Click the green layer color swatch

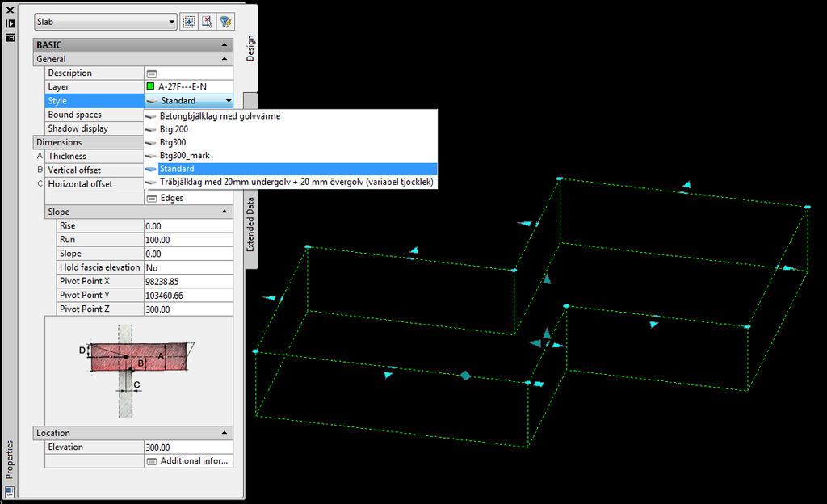(x=150, y=86)
